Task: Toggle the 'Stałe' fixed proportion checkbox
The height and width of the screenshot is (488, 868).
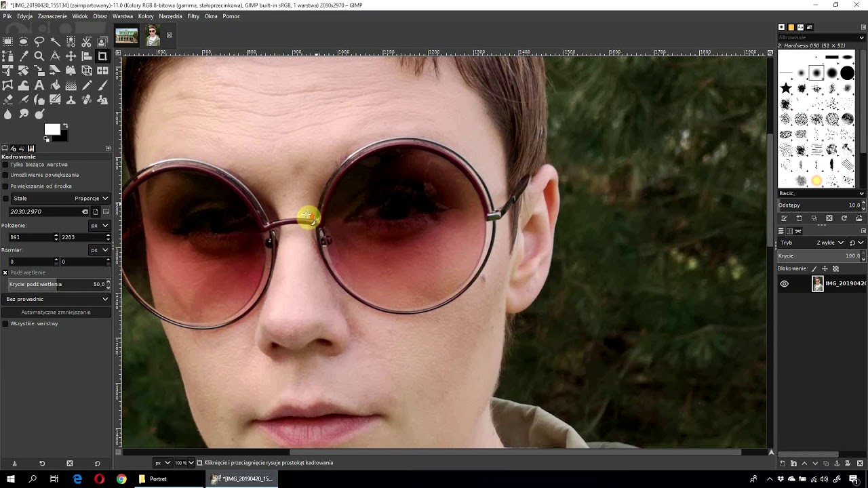Action: (5, 199)
